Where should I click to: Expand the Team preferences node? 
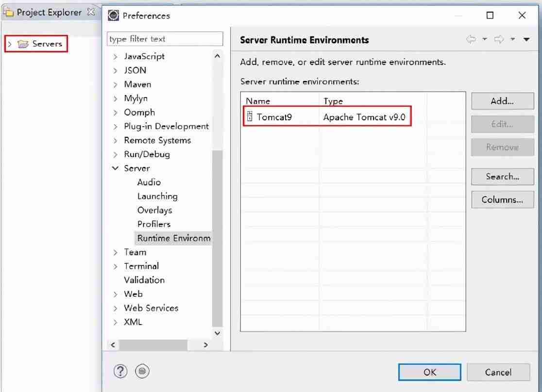click(x=116, y=252)
